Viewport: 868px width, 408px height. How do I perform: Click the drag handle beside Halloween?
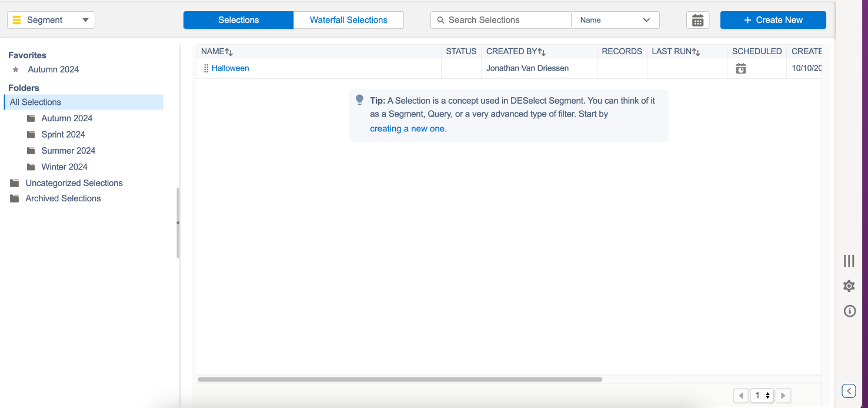coord(206,68)
